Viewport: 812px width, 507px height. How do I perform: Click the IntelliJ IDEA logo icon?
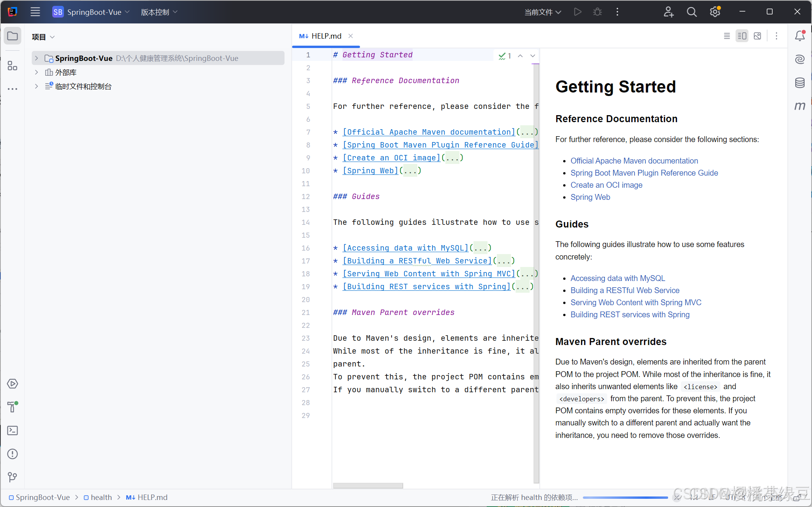click(12, 12)
